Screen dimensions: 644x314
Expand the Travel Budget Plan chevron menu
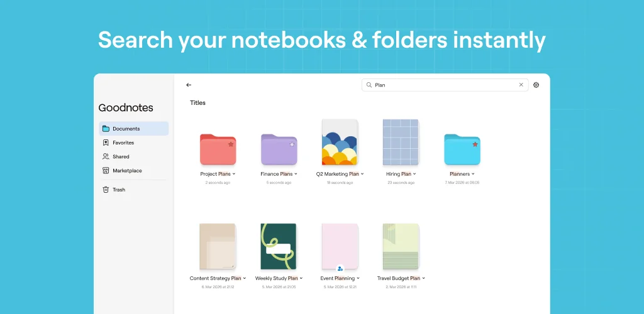pos(423,278)
